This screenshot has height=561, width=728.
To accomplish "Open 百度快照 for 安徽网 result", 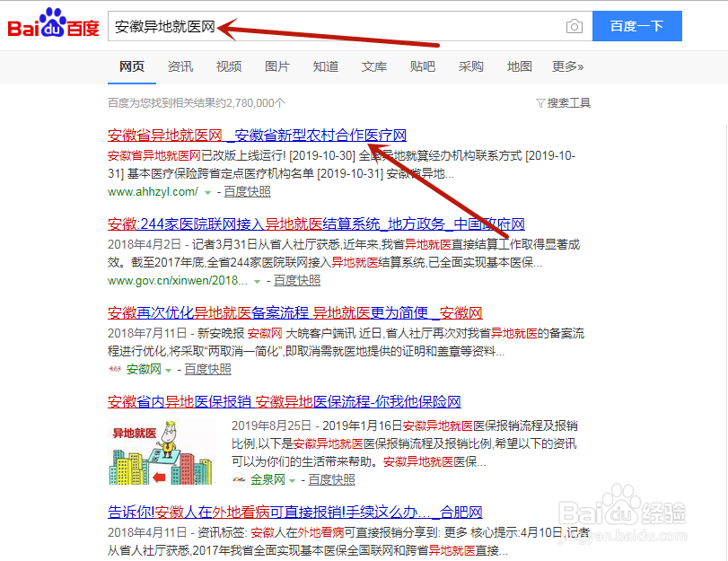I will click(x=207, y=369).
